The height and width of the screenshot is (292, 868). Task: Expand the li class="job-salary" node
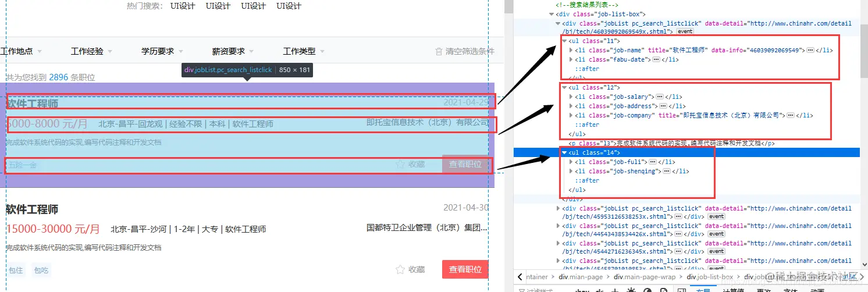coord(571,97)
